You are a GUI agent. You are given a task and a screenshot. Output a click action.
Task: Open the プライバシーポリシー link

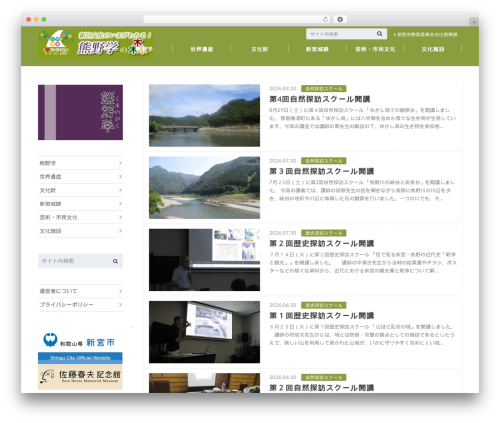coord(80,305)
